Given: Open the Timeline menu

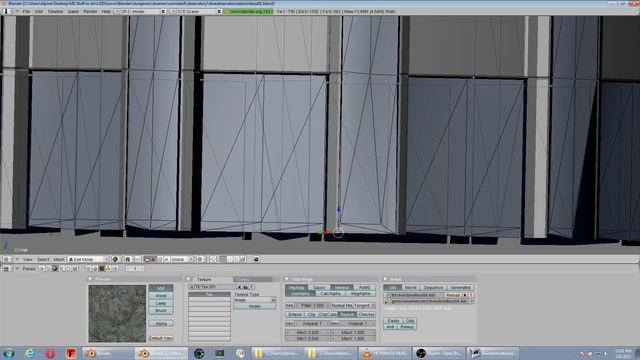Looking at the screenshot, I should tap(55, 11).
